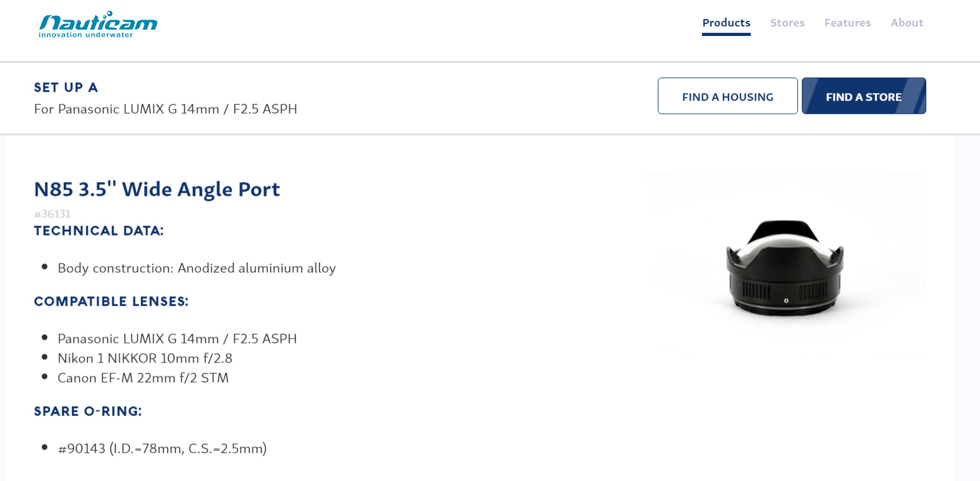Click the FIND A STORE button
Viewport: 980px width, 481px height.
click(x=864, y=96)
